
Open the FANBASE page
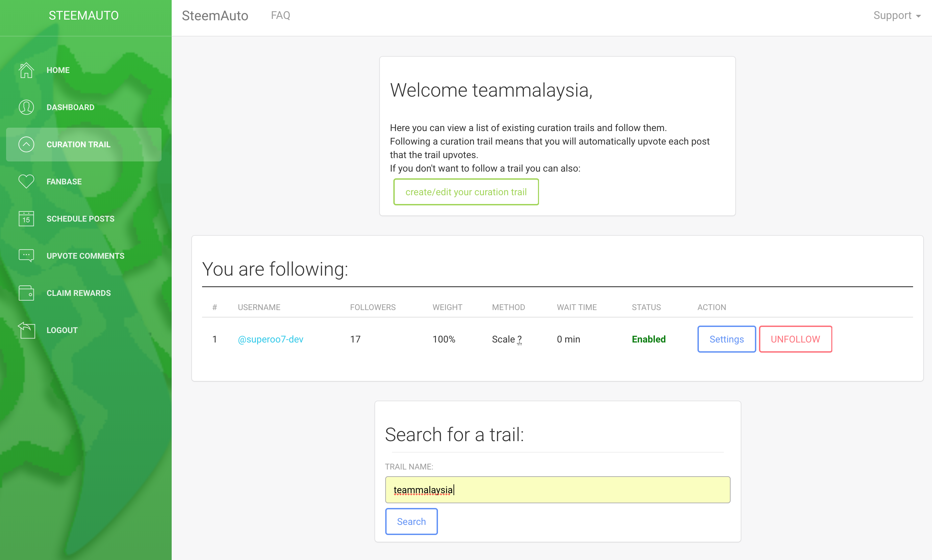84,181
